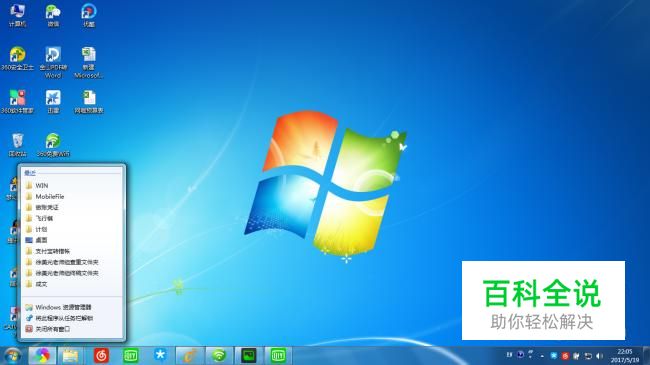
Task: Click the green WiFi taskbar icon
Action: coord(219,355)
